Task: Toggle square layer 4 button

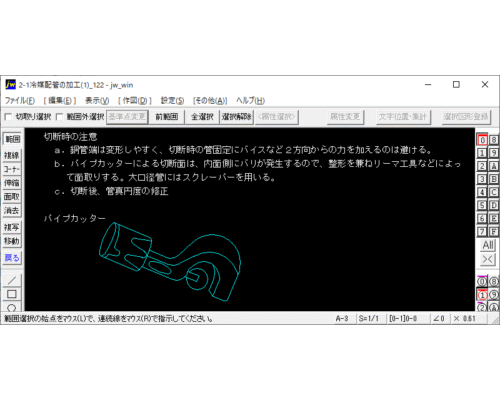Action: [482, 192]
